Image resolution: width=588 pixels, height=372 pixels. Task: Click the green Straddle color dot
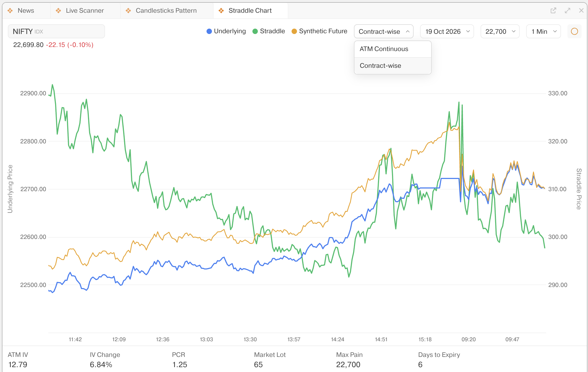point(255,31)
